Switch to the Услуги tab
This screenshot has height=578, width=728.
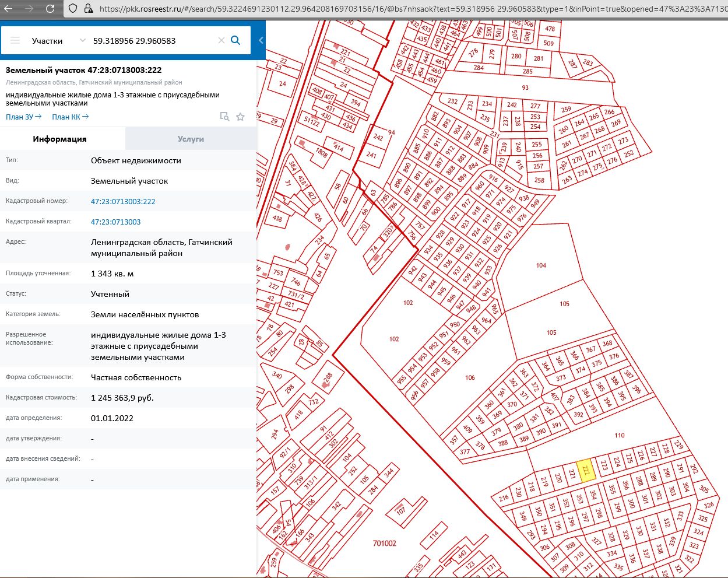click(x=191, y=139)
